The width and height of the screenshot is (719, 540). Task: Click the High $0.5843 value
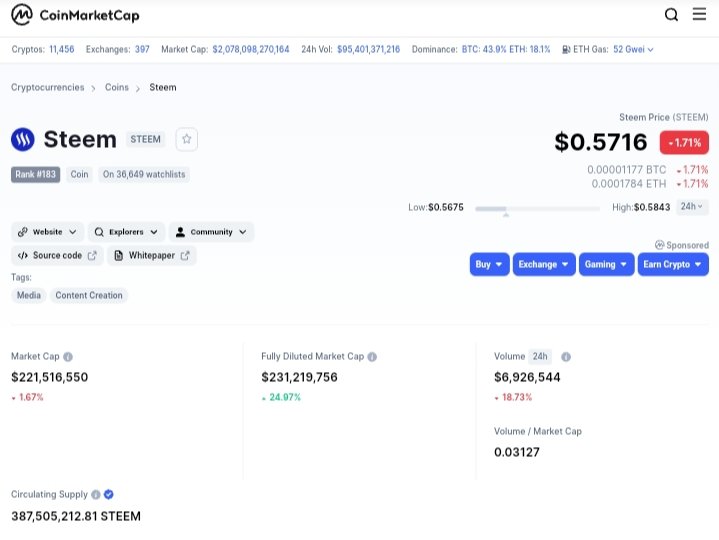[x=652, y=207]
